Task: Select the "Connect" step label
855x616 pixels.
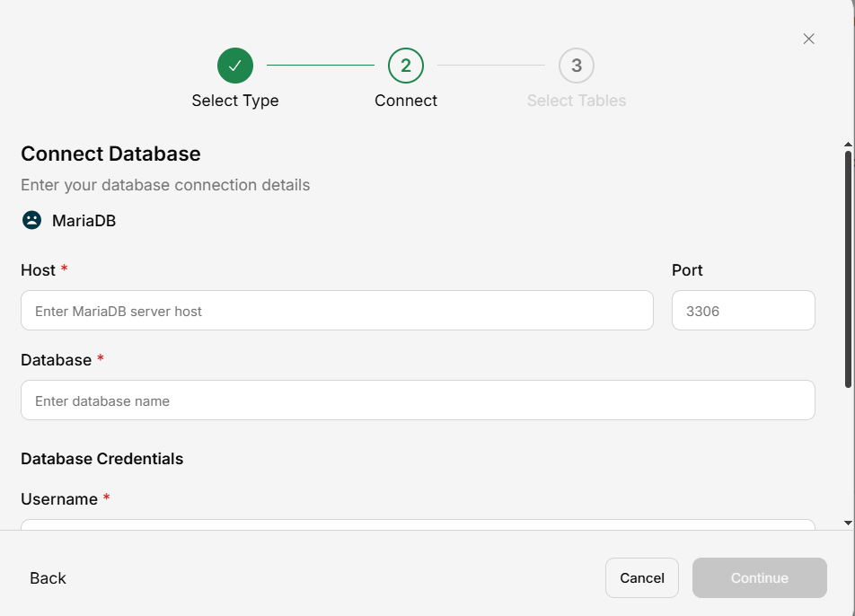Action: (x=406, y=101)
